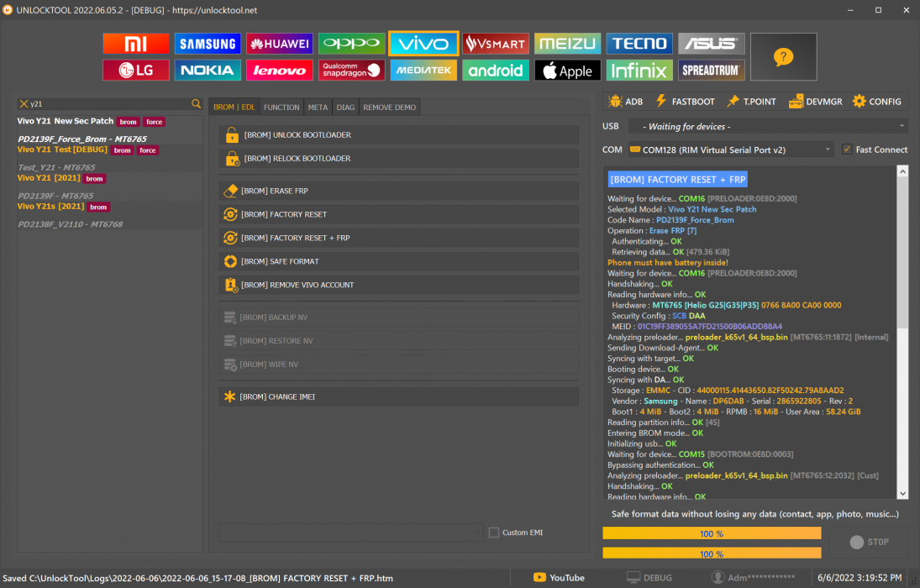Enable the Custom EMI checkbox
Viewport: 920px width, 588px height.
(x=494, y=533)
